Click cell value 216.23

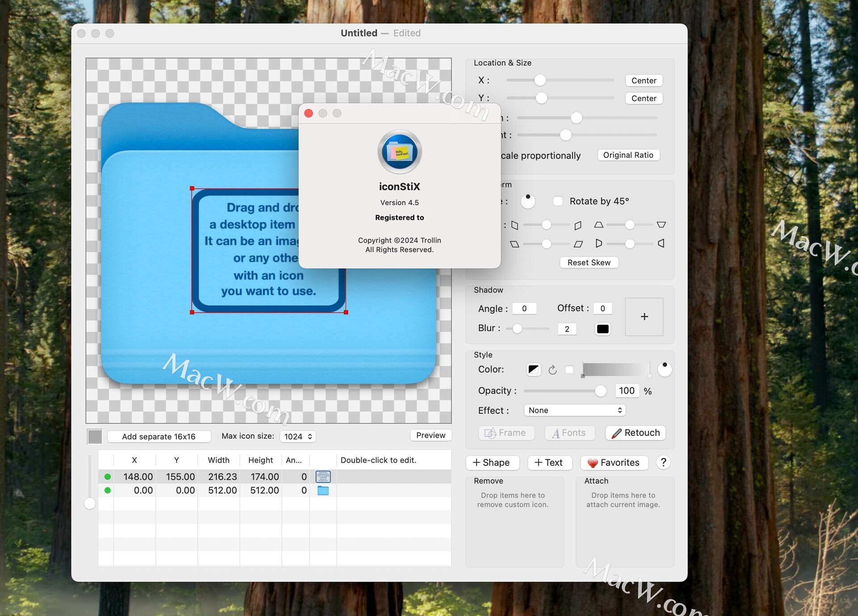223,477
